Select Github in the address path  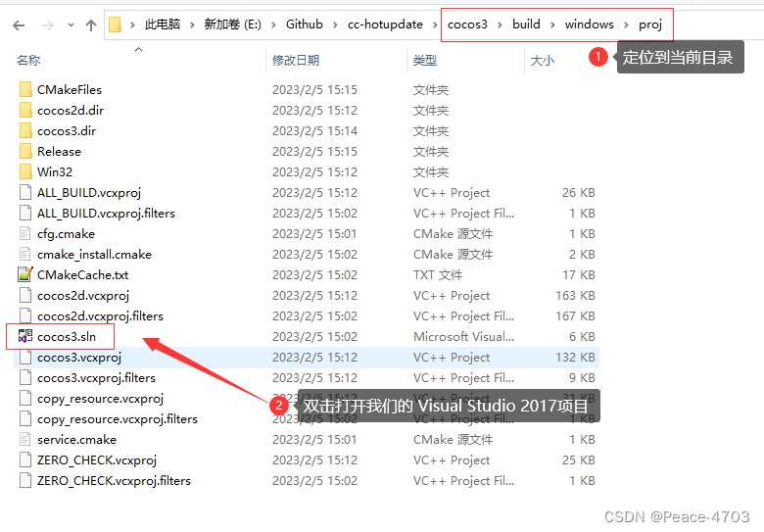[x=304, y=24]
